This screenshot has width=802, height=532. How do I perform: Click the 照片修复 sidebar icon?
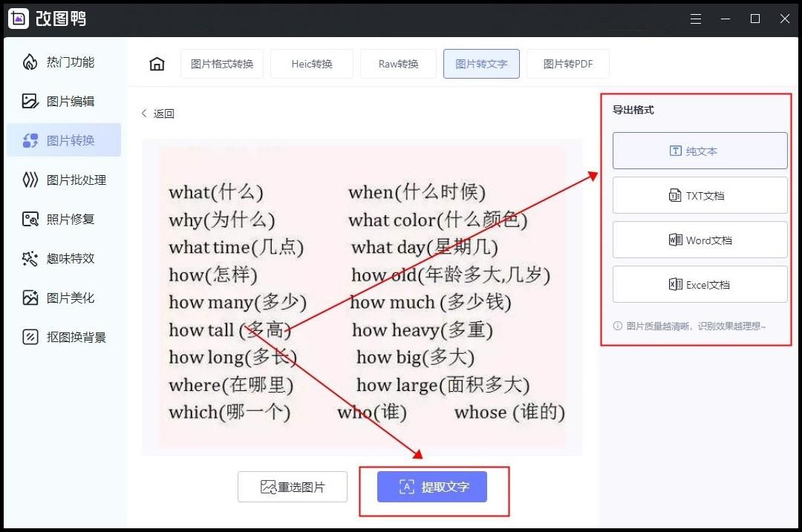(x=30, y=219)
